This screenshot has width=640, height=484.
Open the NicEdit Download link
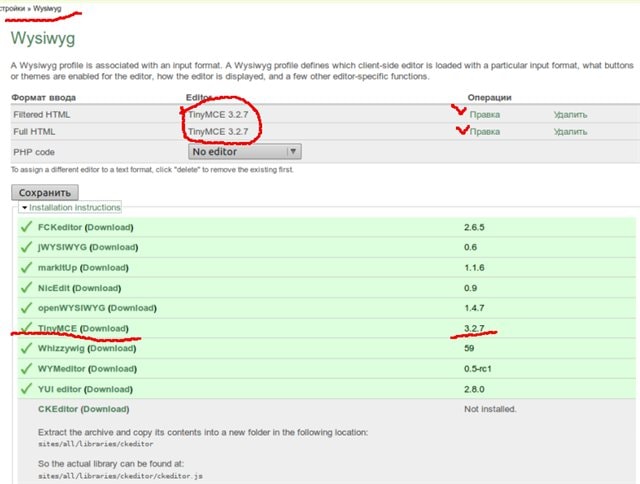coord(97,288)
